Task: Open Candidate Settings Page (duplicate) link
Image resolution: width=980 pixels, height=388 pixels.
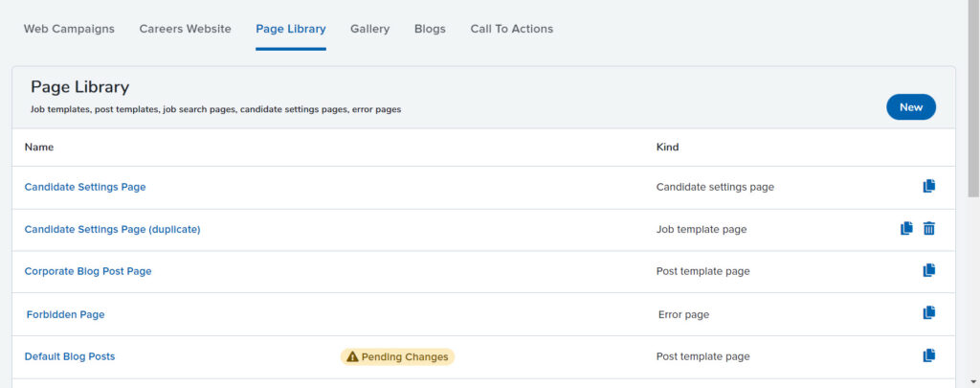Action: tap(113, 230)
